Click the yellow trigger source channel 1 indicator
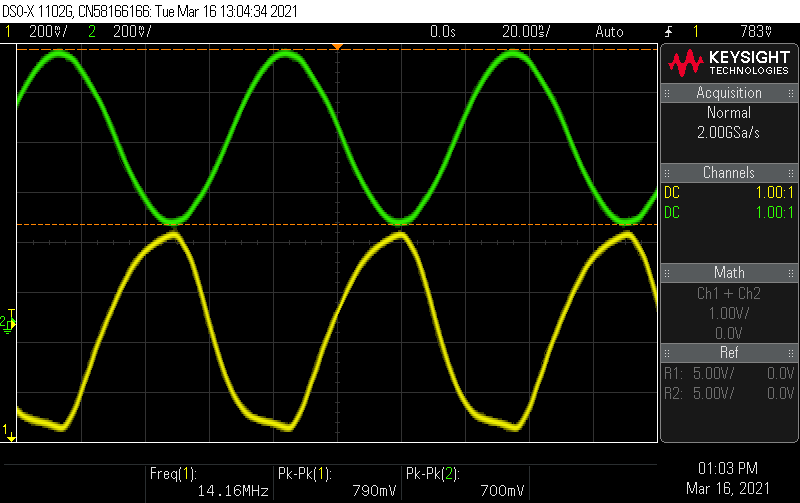Image resolution: width=800 pixels, height=503 pixels. (696, 32)
